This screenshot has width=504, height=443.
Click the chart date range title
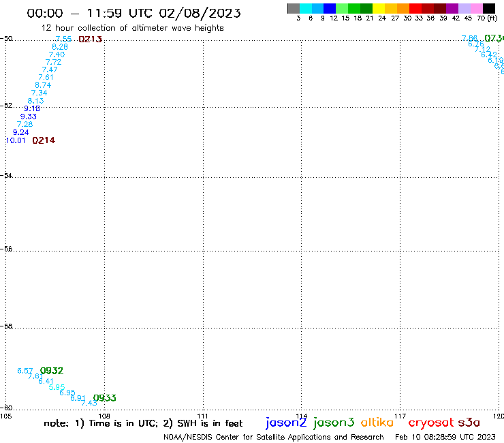tap(133, 13)
